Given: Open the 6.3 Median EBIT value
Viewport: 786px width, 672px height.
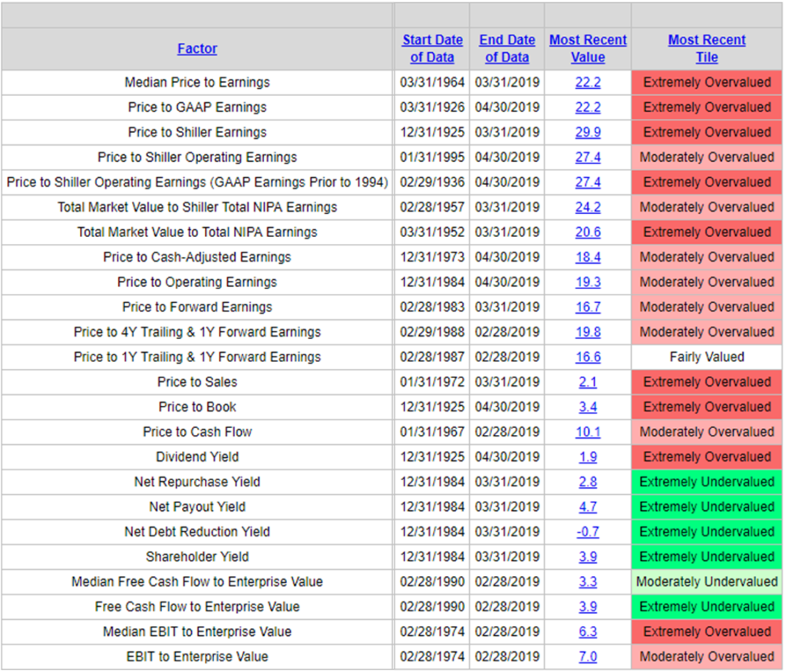Looking at the screenshot, I should 588,632.
